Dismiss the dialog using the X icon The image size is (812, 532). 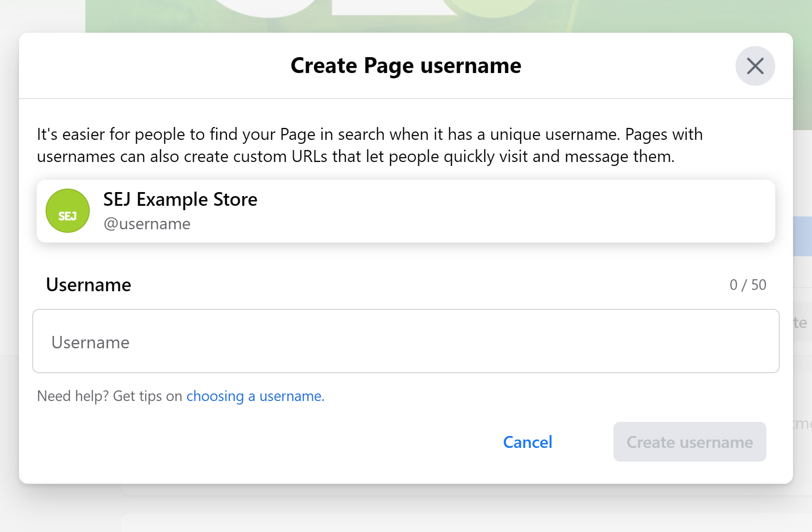pyautogui.click(x=755, y=66)
